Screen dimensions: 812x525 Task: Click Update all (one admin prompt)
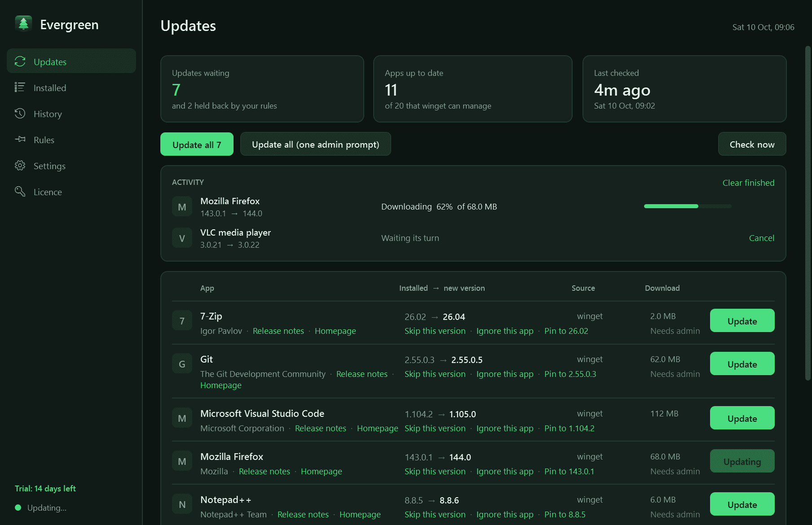316,144
